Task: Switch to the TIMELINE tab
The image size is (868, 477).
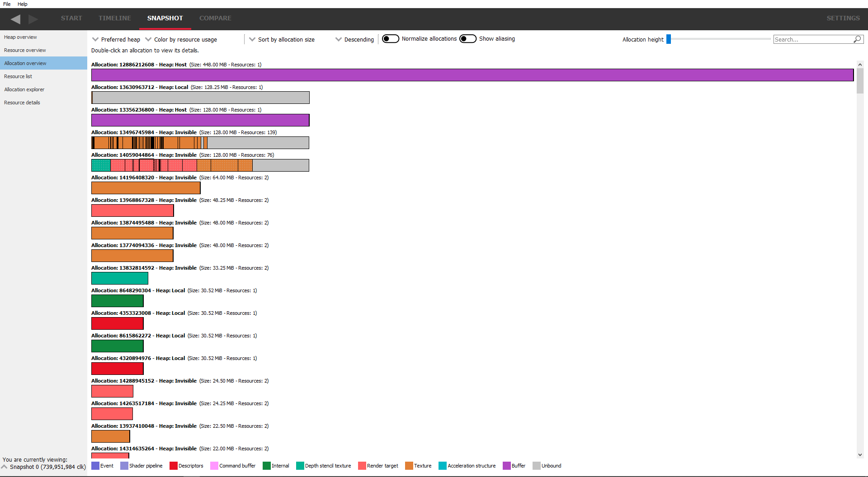Action: click(x=114, y=18)
